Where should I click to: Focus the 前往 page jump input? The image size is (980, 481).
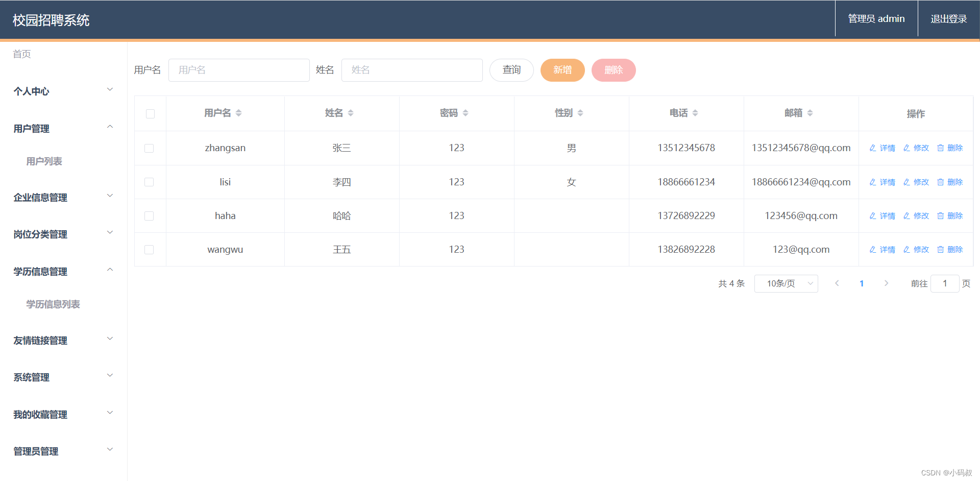(x=945, y=283)
